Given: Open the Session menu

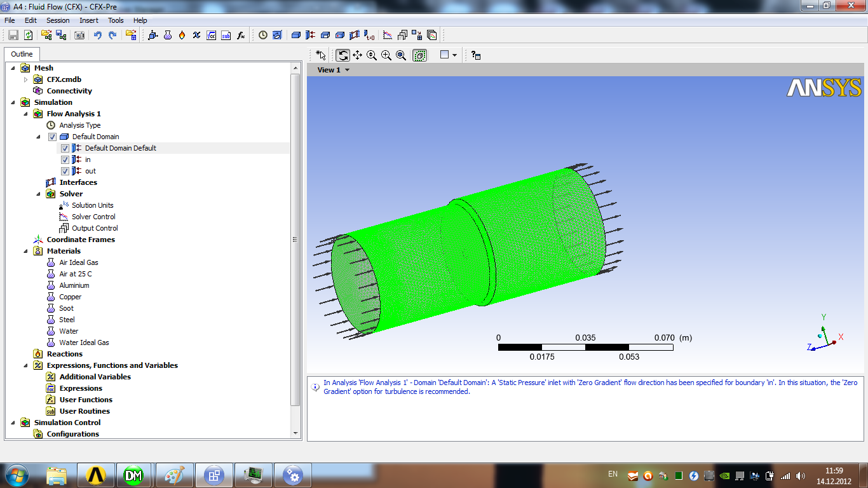Looking at the screenshot, I should [58, 20].
